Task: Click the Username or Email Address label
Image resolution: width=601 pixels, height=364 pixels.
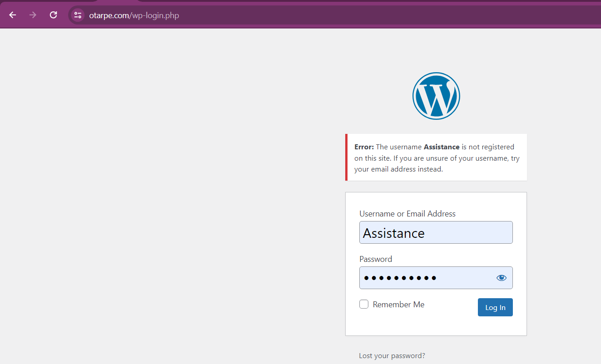Action: [x=407, y=213]
